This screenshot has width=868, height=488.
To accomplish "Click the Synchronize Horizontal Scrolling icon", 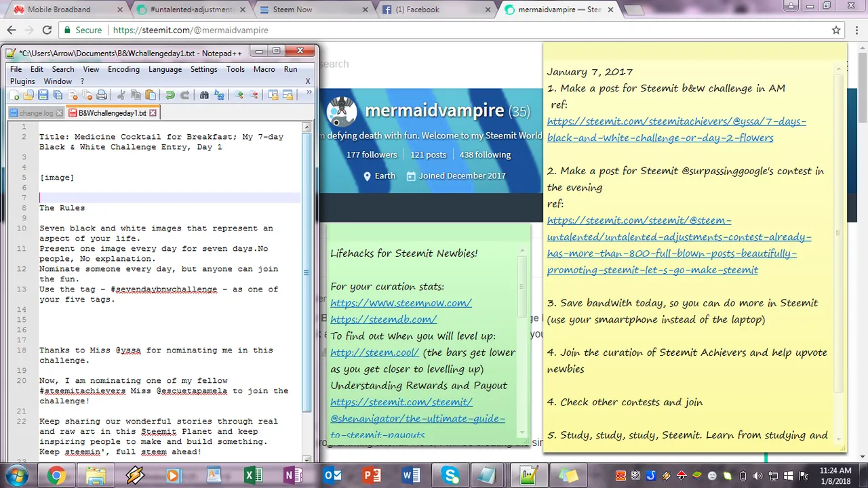I will point(288,96).
